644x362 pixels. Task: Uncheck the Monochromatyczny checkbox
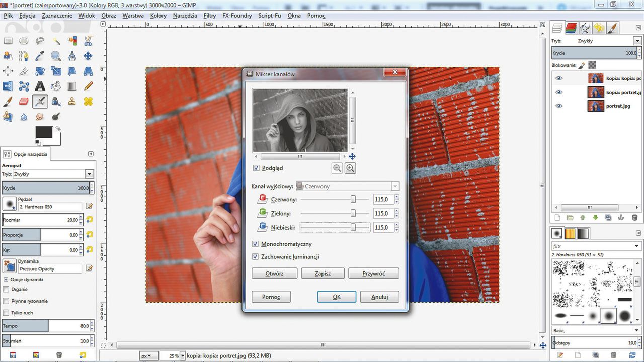[x=256, y=244]
